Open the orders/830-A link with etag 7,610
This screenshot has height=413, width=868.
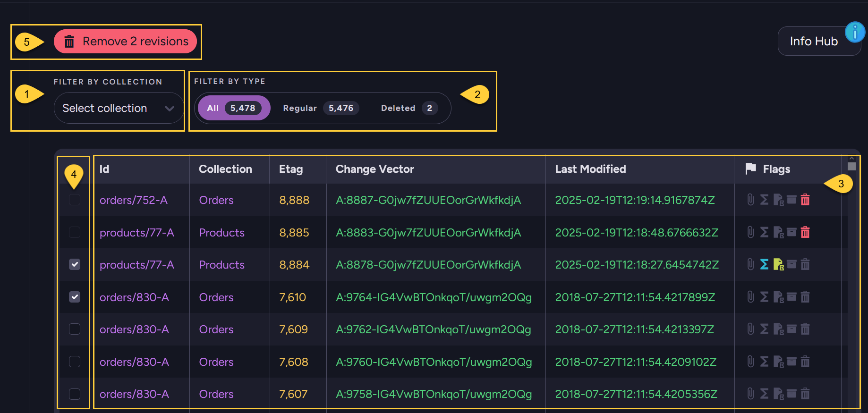[134, 297]
